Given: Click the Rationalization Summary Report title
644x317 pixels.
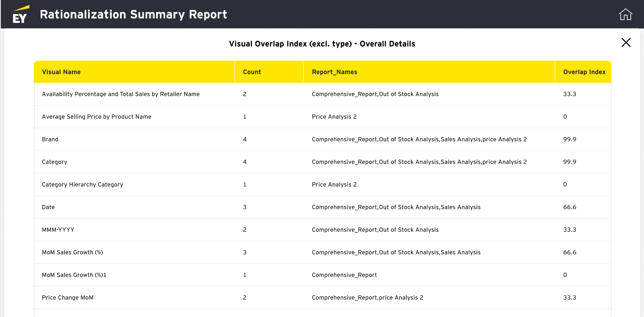Looking at the screenshot, I should 133,14.
